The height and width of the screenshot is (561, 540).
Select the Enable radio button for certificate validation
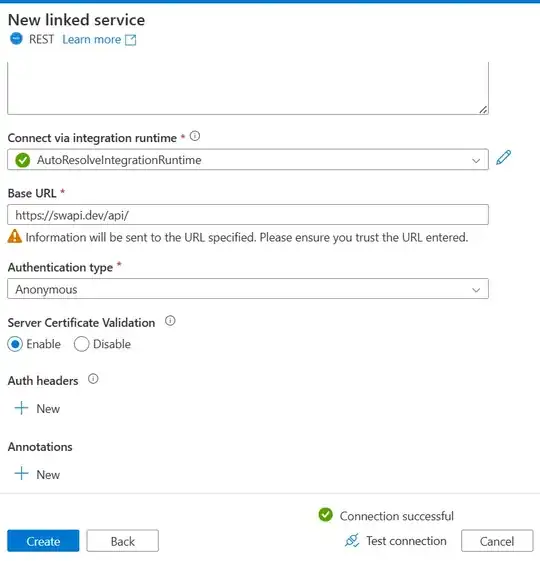[15, 344]
